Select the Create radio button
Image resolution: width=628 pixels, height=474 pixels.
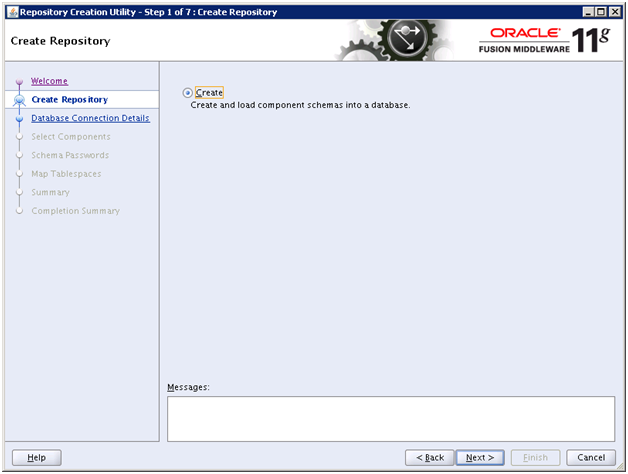[187, 93]
